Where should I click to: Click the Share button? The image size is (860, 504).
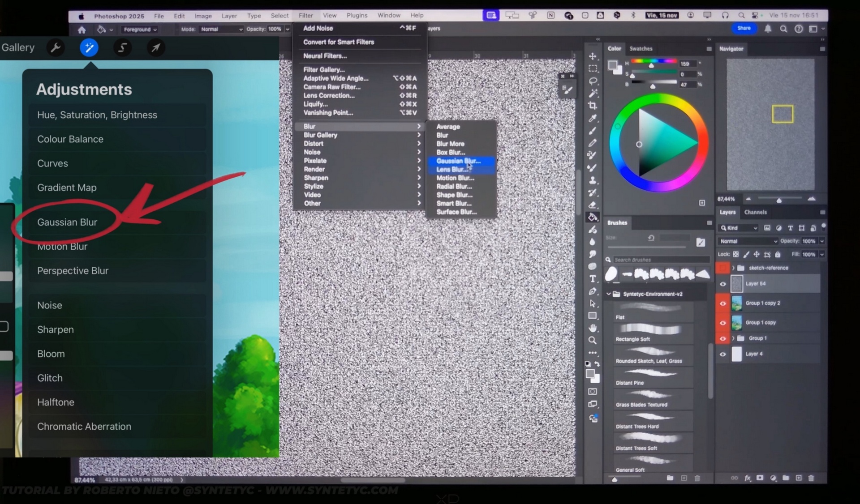coord(744,28)
